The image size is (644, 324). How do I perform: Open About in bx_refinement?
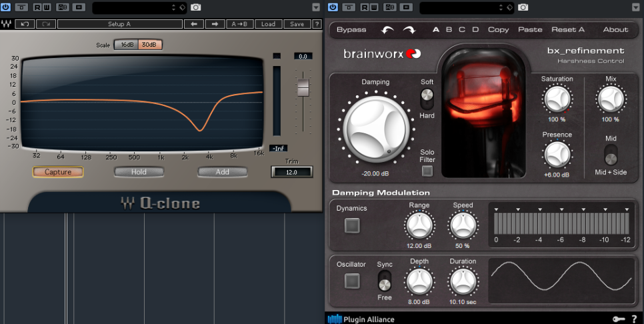click(615, 29)
